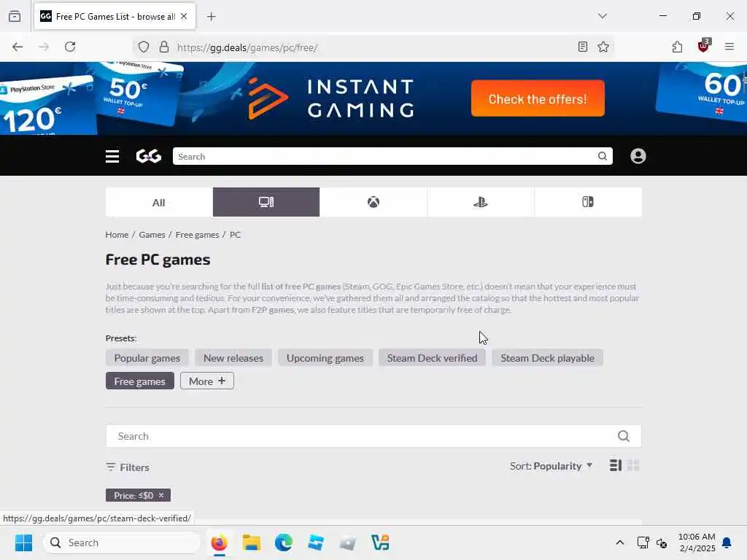Open the uBlock Origin extension icon
Image resolution: width=747 pixels, height=560 pixels.
(x=704, y=46)
